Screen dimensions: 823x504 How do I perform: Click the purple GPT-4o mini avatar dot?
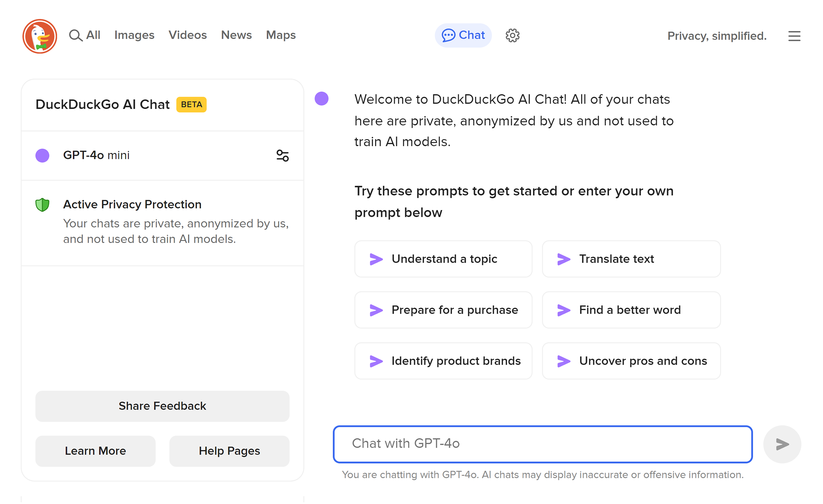[x=42, y=155]
